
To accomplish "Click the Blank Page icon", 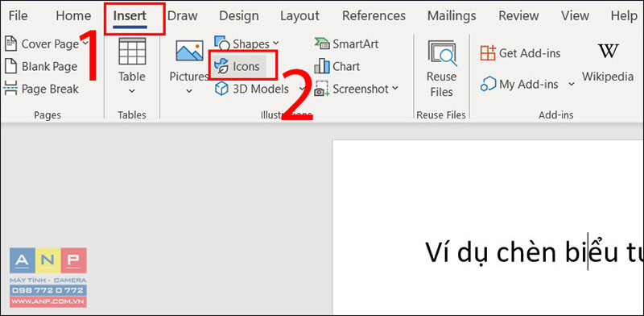I will coord(10,66).
